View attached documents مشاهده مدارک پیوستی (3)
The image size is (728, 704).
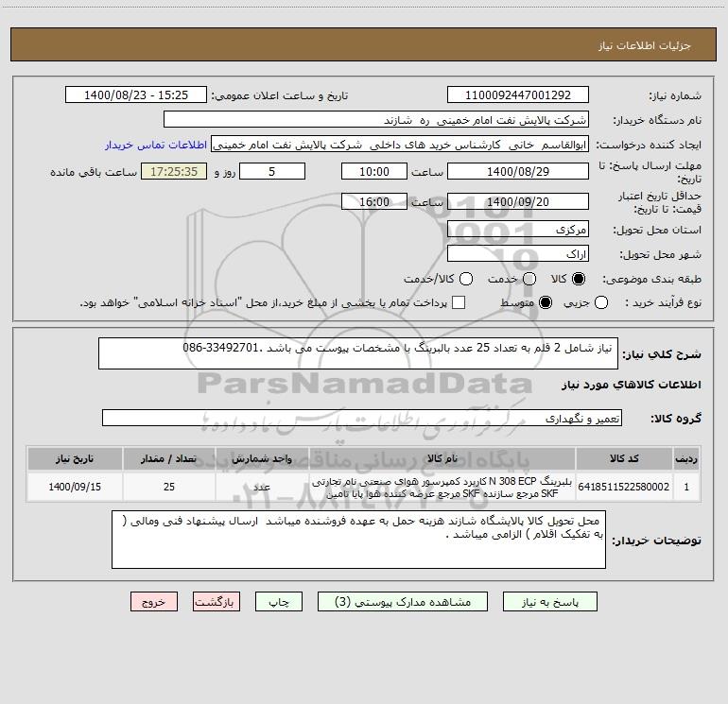(403, 602)
